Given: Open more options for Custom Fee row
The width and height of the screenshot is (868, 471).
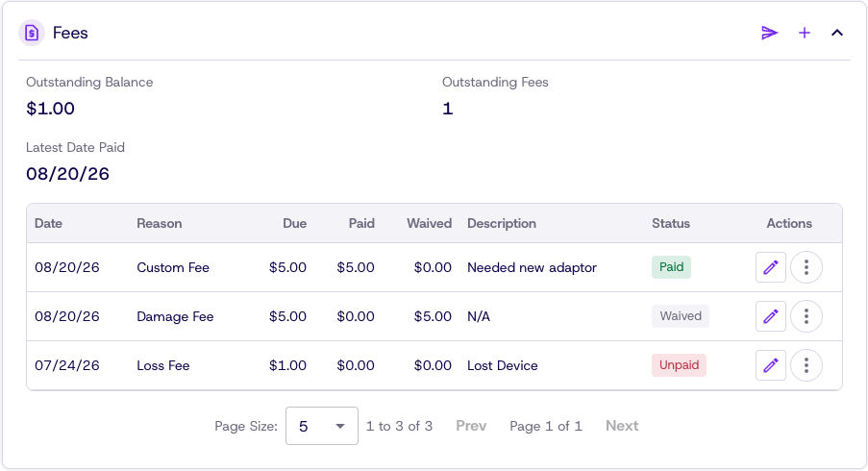Looking at the screenshot, I should coord(806,267).
